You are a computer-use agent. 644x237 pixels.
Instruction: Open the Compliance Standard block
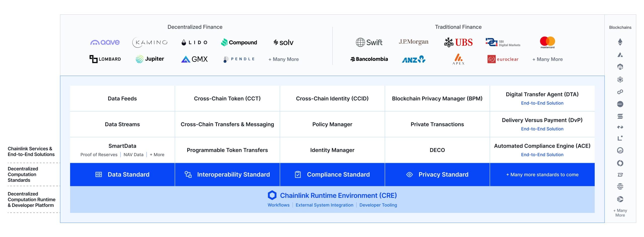[332, 174]
